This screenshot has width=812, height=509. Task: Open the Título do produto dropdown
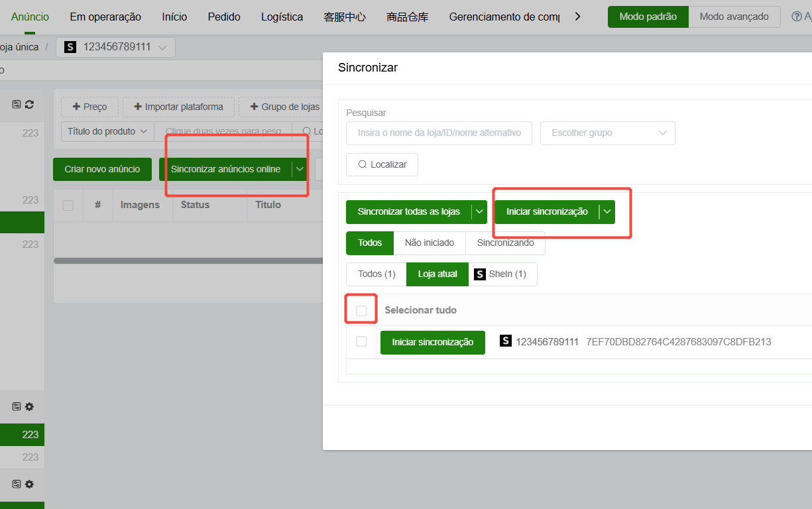(107, 131)
